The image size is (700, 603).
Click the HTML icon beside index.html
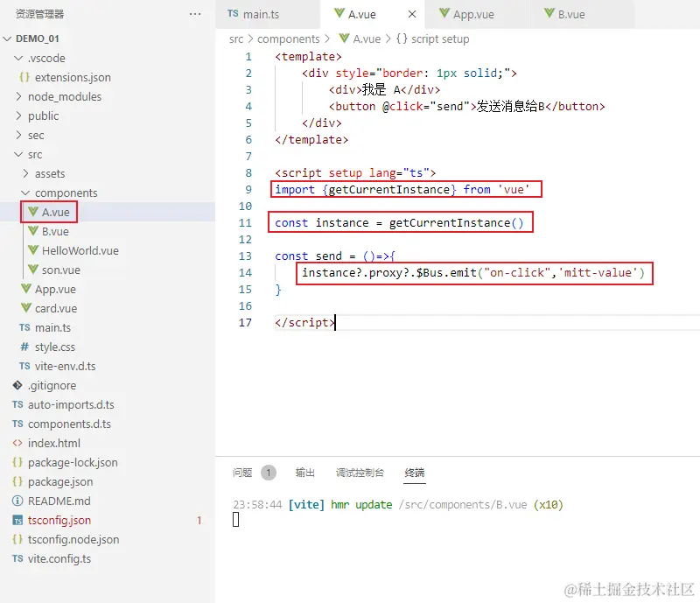tap(17, 443)
